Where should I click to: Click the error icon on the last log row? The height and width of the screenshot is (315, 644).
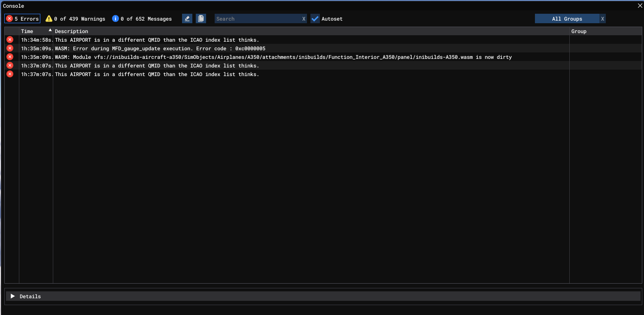[10, 74]
